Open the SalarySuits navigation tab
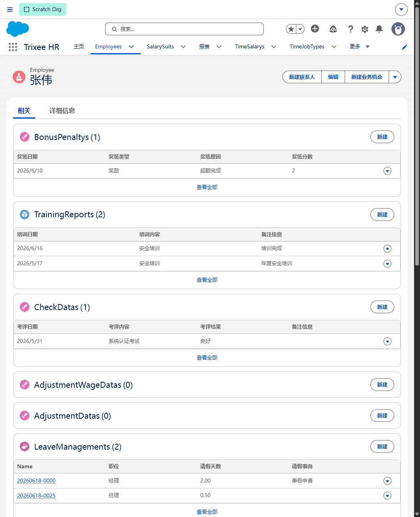 (x=160, y=46)
